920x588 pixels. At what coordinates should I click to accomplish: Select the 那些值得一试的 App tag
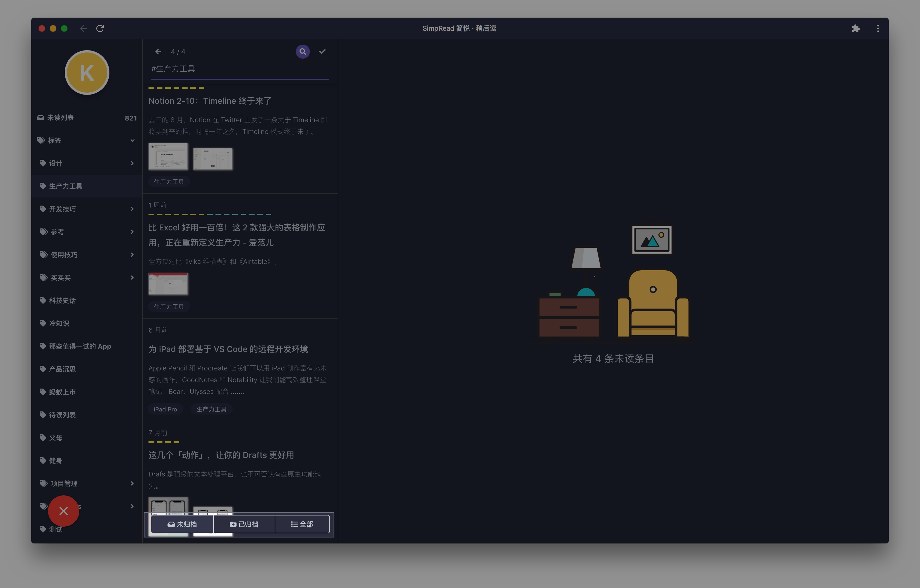[x=87, y=346]
